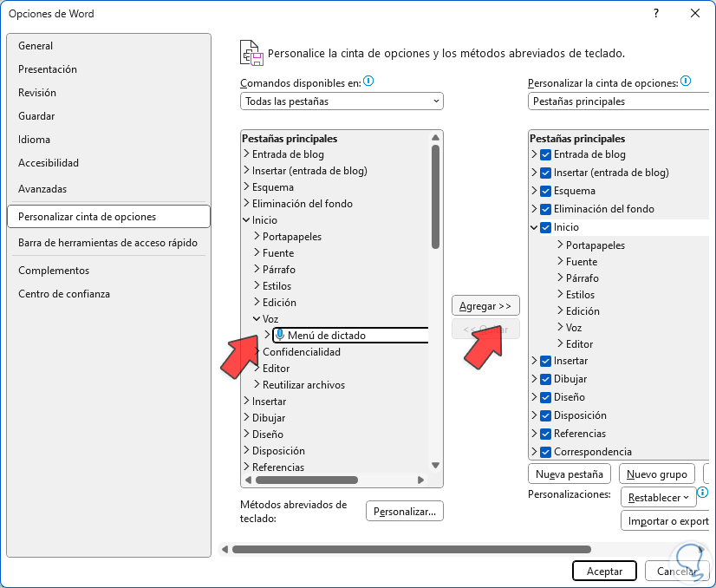Click the dialog's bottom horizontal scrollbar thumb
The image size is (716, 588).
[x=412, y=549]
